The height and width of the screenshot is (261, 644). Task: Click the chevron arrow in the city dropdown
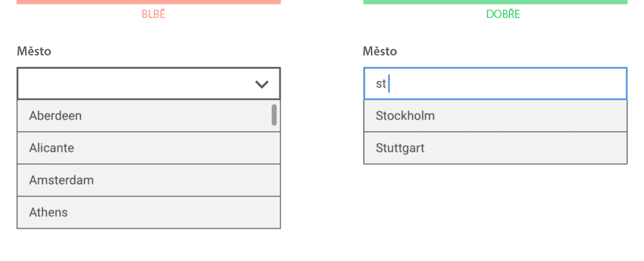[261, 84]
